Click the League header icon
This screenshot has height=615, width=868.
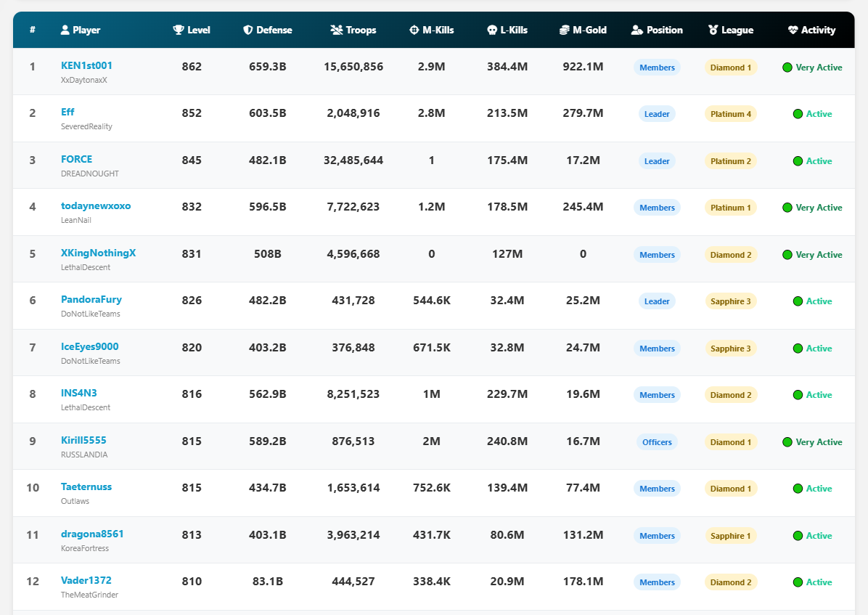(713, 30)
